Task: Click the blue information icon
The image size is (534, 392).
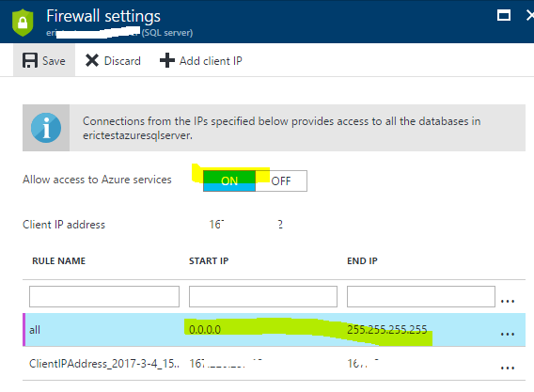Action: click(46, 128)
